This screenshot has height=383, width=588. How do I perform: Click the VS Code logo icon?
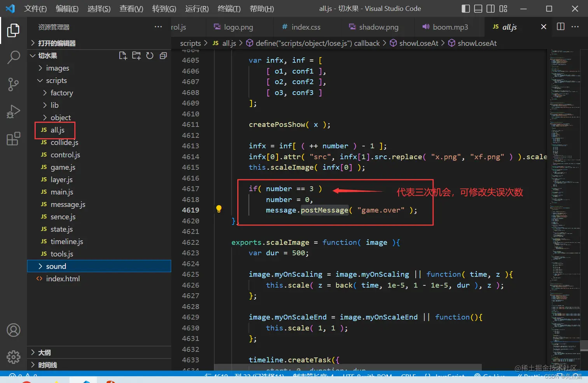[x=10, y=9]
